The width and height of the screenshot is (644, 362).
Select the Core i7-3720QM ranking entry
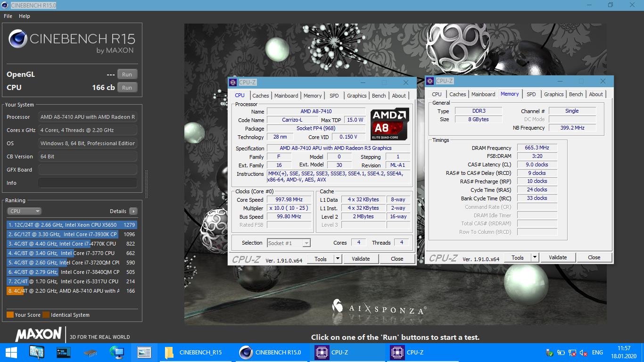coord(71,263)
